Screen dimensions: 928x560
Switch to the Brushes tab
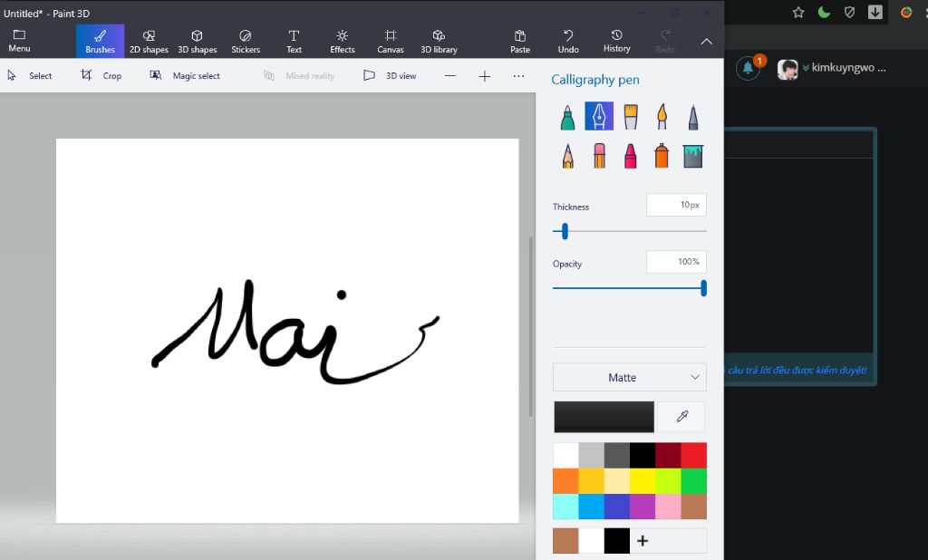(x=100, y=41)
